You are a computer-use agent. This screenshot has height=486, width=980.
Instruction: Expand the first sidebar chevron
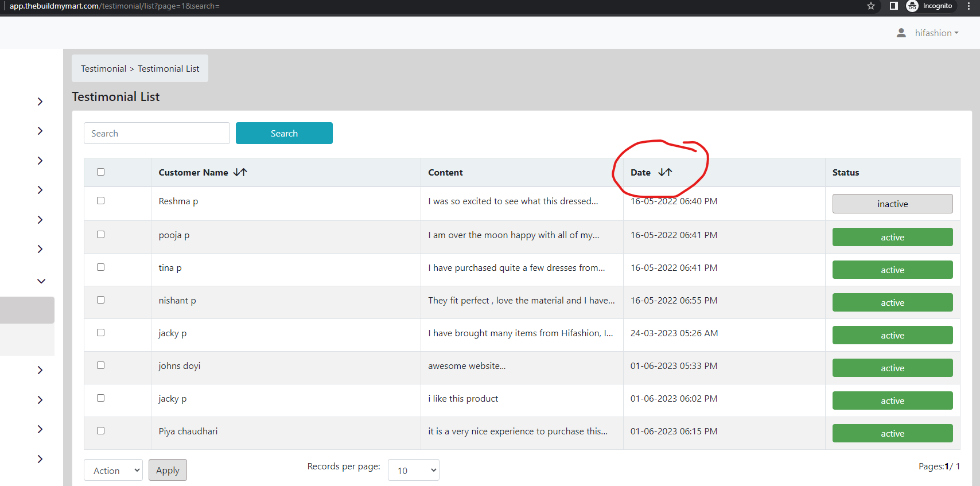point(40,102)
